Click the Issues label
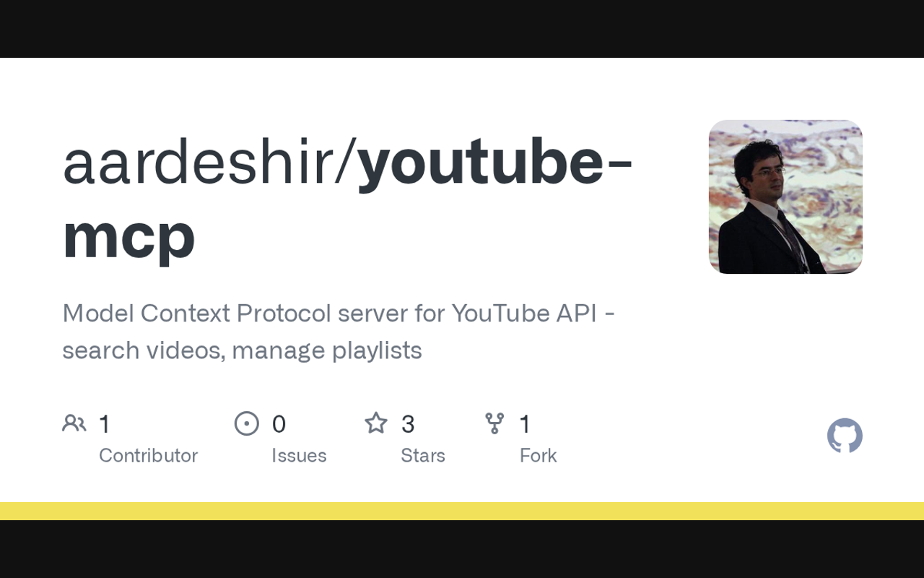Image resolution: width=924 pixels, height=578 pixels. point(299,456)
